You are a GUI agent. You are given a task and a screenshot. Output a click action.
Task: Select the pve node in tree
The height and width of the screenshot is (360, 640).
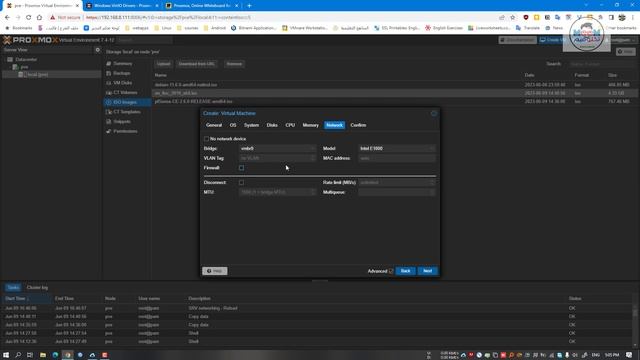click(24, 67)
